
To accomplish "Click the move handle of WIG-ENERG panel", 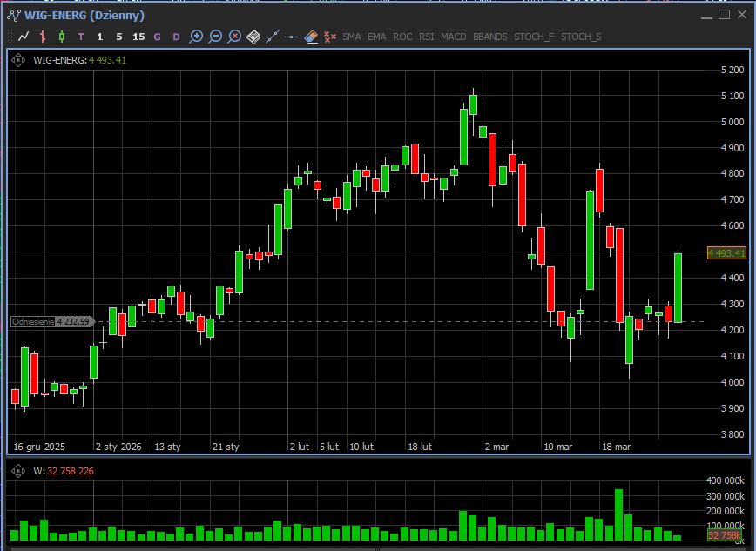I will [x=18, y=60].
